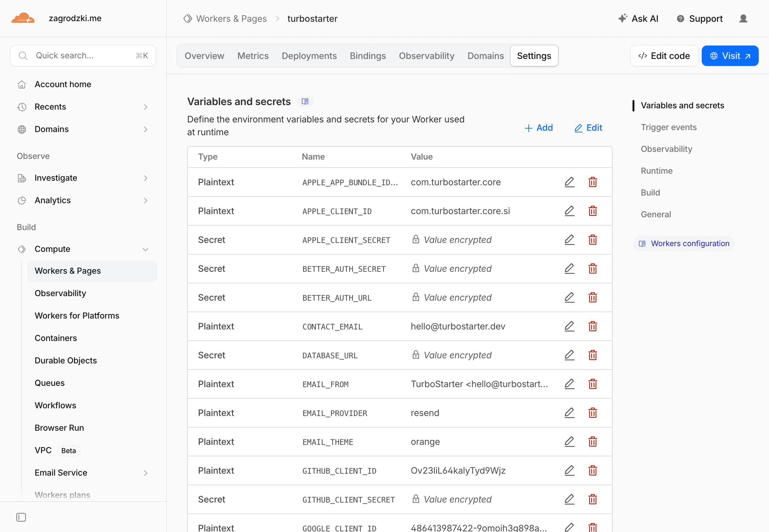Collapse the sidebar with the panel icon
Viewport: 769px width, 532px height.
(x=21, y=517)
